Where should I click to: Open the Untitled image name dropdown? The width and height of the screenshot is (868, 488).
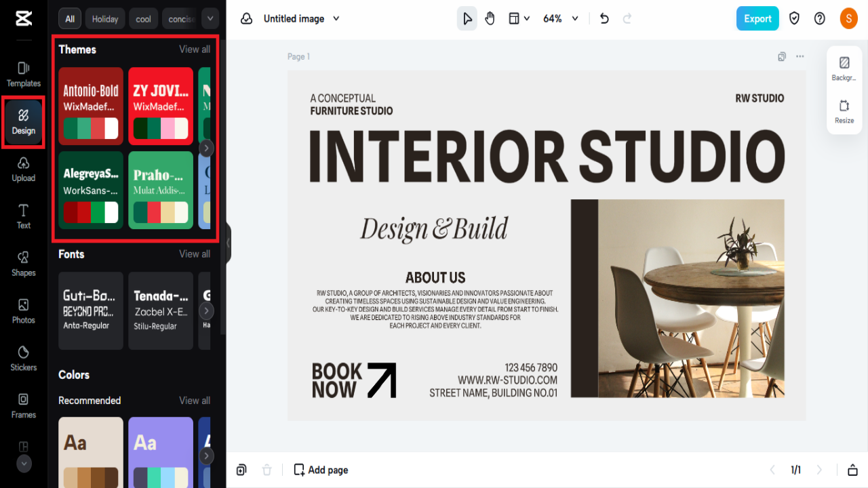point(336,19)
